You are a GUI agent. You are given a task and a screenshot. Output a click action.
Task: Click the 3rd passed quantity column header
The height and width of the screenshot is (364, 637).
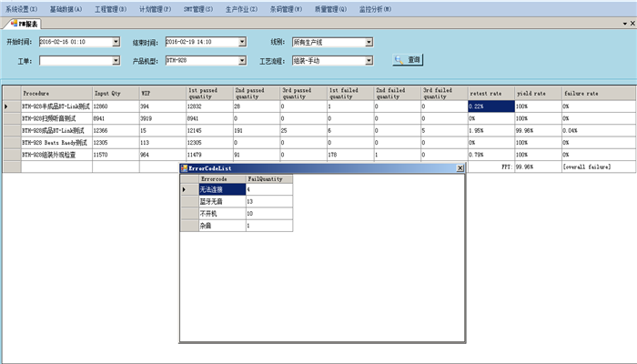[303, 93]
